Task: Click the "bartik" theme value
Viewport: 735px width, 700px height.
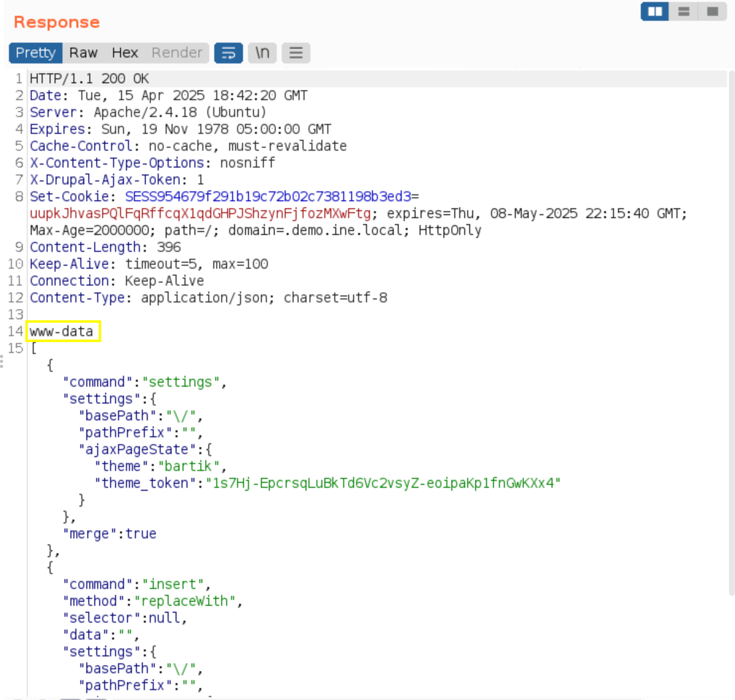Action: tap(188, 466)
